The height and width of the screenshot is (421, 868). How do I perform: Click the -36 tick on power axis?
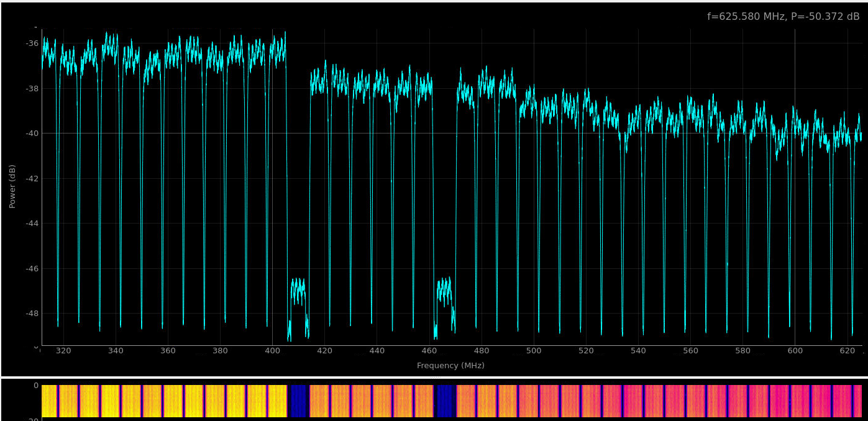pos(32,43)
